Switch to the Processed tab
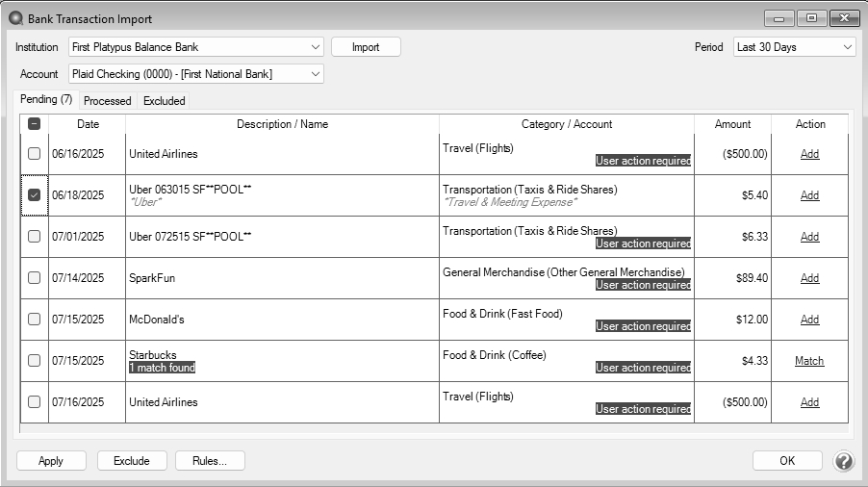 tap(107, 100)
